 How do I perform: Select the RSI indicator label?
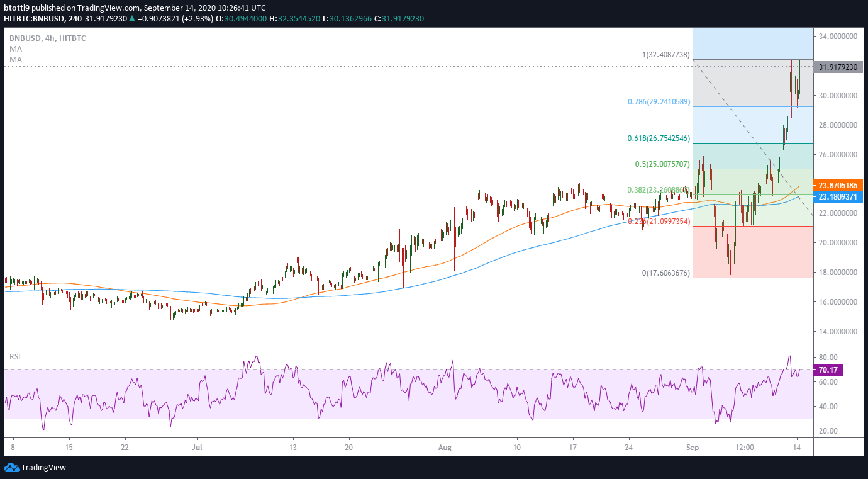(15, 357)
